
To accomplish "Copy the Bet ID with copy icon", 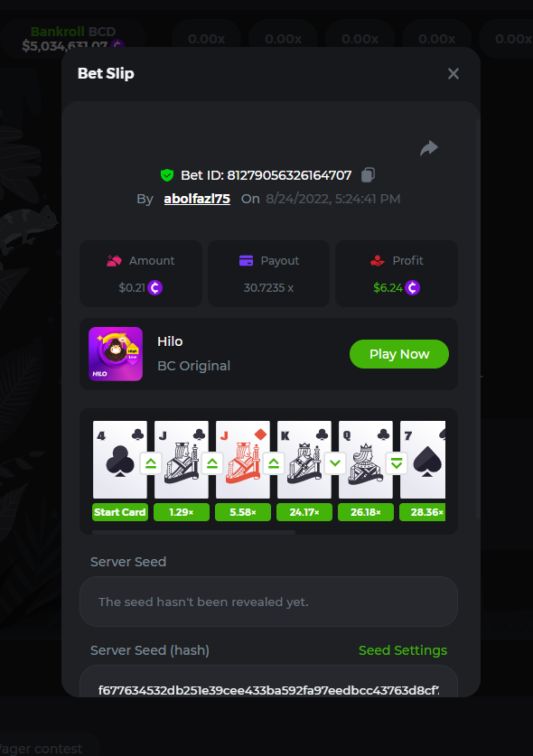I will tap(368, 174).
